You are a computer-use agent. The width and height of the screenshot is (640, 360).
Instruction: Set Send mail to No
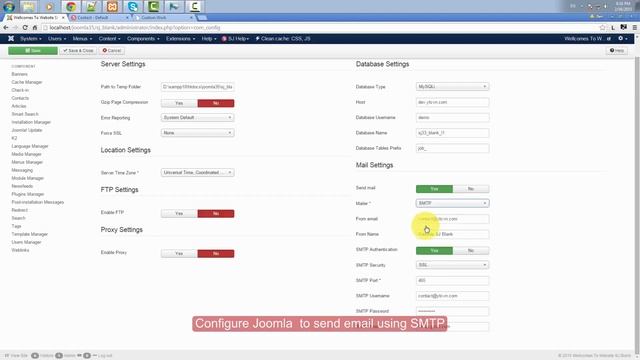click(471, 189)
